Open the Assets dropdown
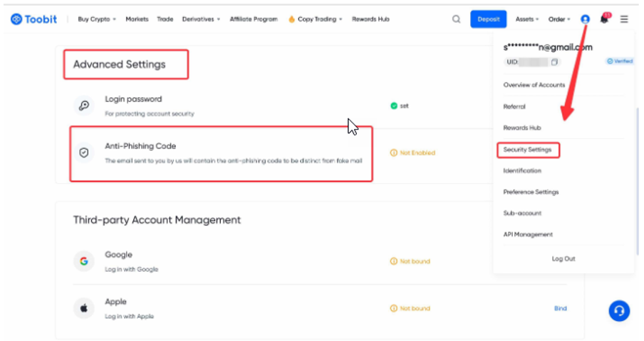Viewport: 644px width, 341px height. [x=527, y=19]
